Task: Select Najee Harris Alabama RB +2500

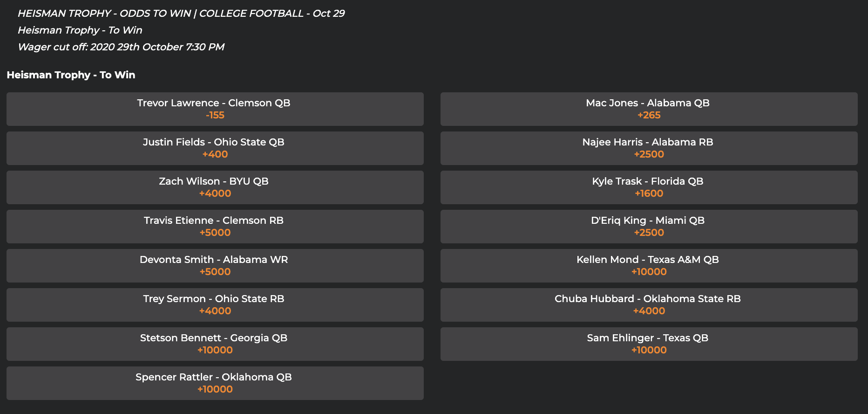Action: [x=649, y=148]
